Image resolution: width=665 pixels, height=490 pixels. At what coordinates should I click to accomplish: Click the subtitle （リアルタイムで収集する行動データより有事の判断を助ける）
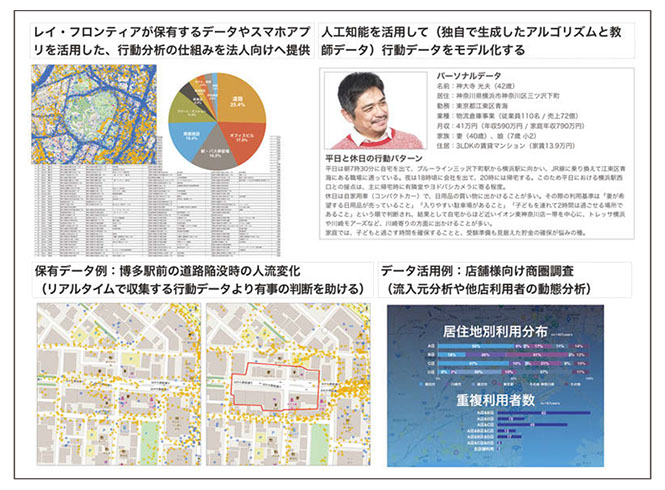[x=202, y=289]
